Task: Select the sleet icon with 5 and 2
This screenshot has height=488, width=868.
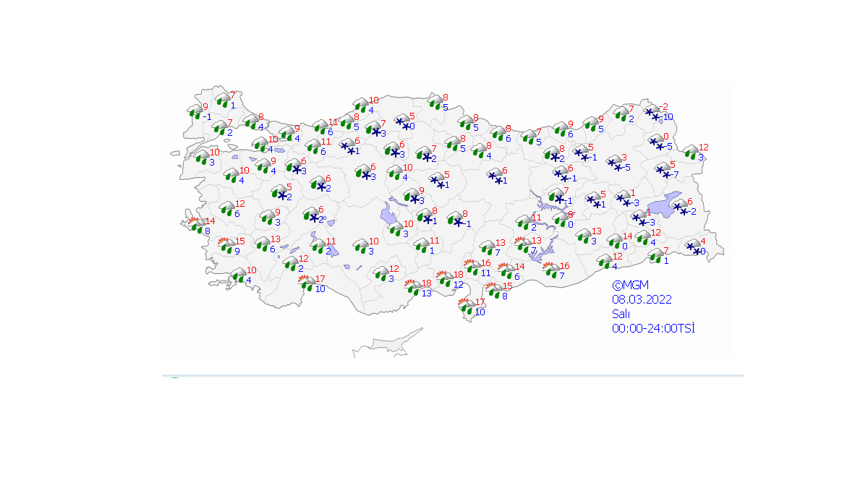Action: tap(279, 192)
